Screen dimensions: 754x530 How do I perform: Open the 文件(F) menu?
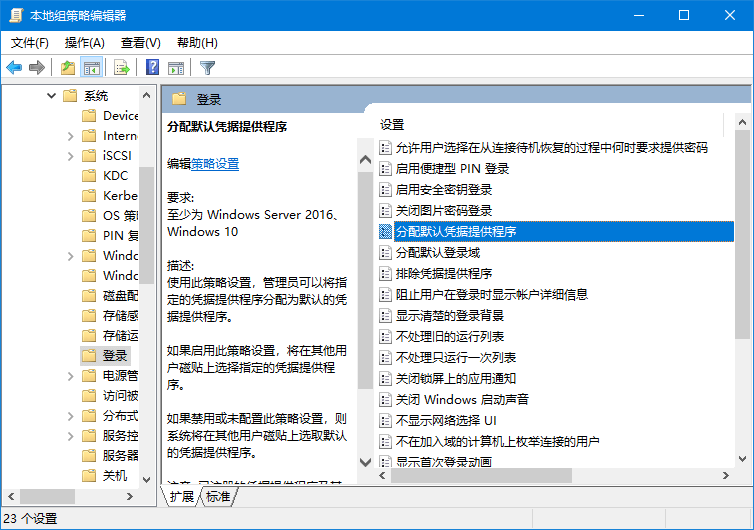(x=30, y=43)
